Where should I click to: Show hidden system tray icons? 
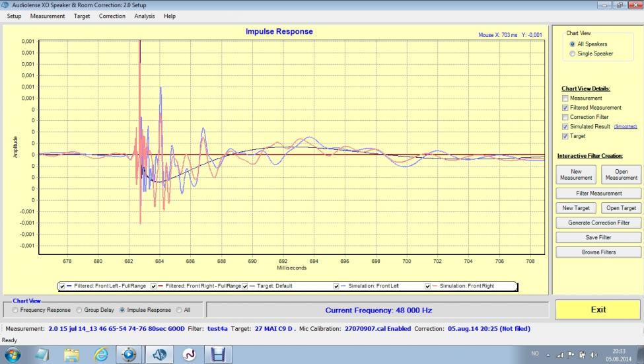[548, 355]
